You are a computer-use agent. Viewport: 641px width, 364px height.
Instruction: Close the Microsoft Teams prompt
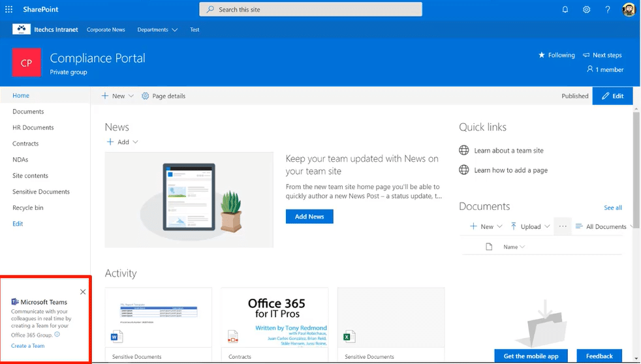coord(83,292)
